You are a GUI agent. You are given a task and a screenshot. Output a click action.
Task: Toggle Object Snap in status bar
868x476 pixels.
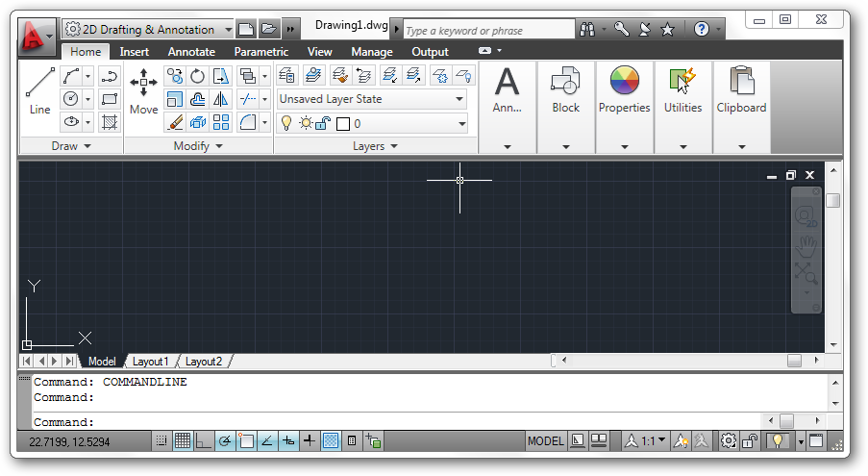246,441
